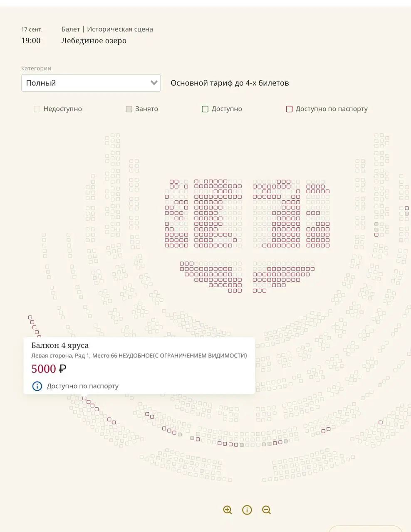Toggle the 'Доступно' legend checkbox
Screen dimensions: 411x532
coord(205,109)
